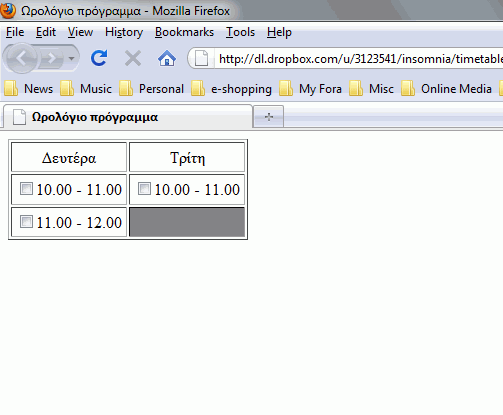Open the View menu
The width and height of the screenshot is (503, 415).
tap(80, 32)
